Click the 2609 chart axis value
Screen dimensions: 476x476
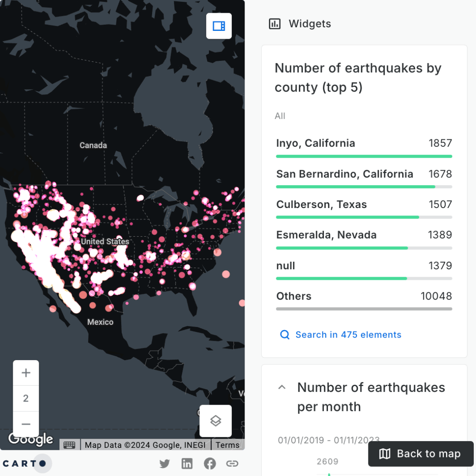(x=327, y=461)
